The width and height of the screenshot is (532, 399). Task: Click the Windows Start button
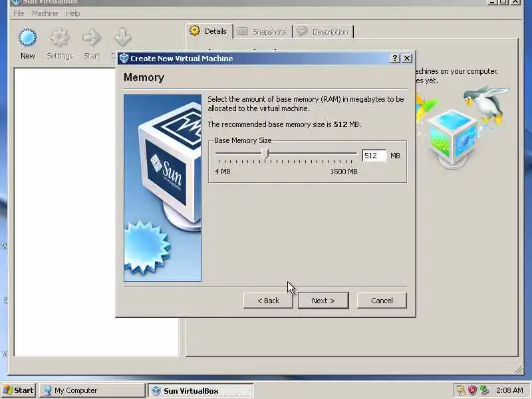pyautogui.click(x=19, y=390)
